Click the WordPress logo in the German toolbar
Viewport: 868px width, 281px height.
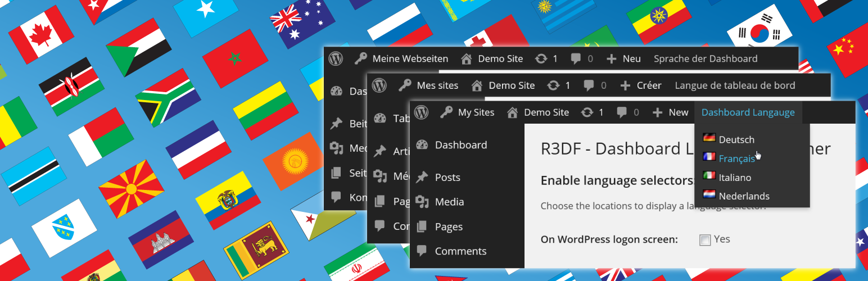pos(336,58)
